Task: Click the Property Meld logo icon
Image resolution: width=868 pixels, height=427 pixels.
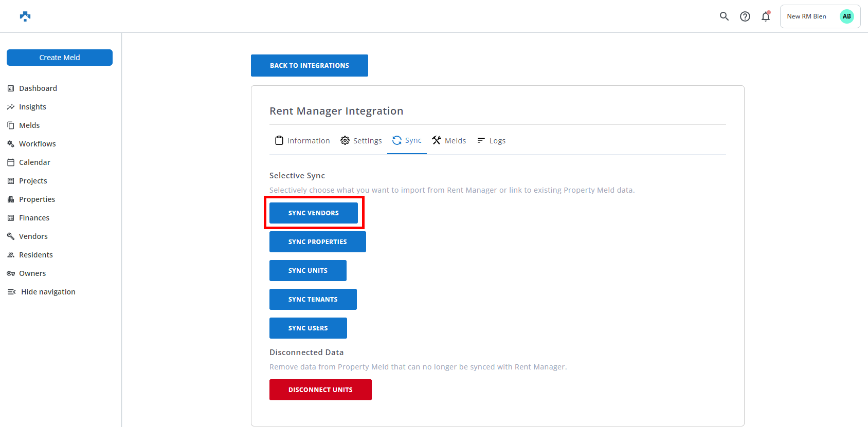Action: tap(25, 16)
